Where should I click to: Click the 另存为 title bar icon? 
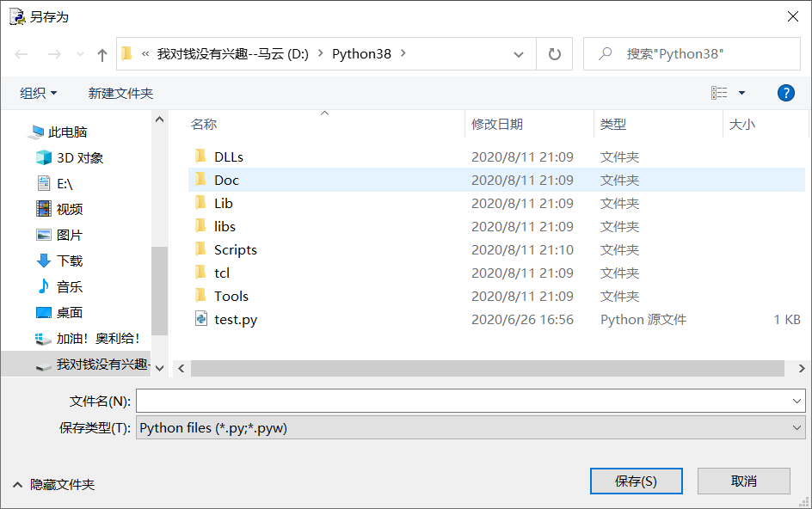click(x=17, y=16)
